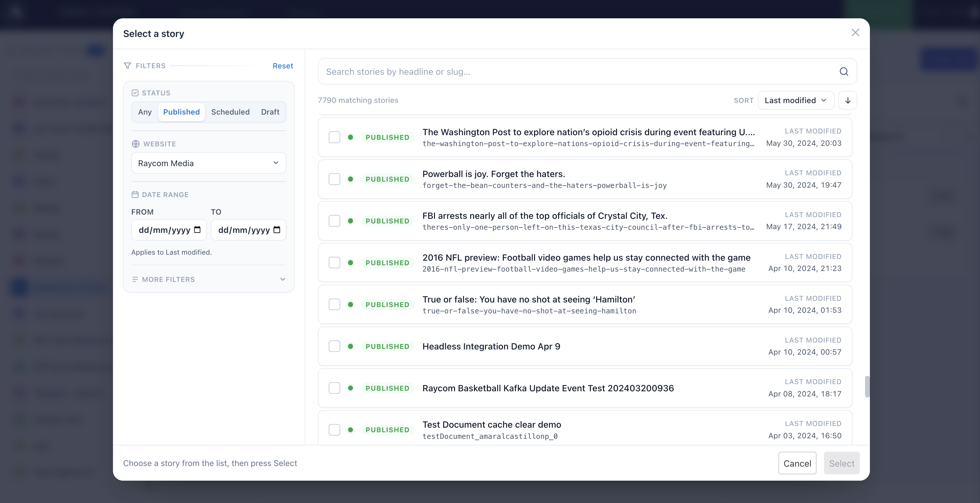Image resolution: width=980 pixels, height=503 pixels.
Task: Open the Raycom Media website dropdown
Action: click(208, 163)
